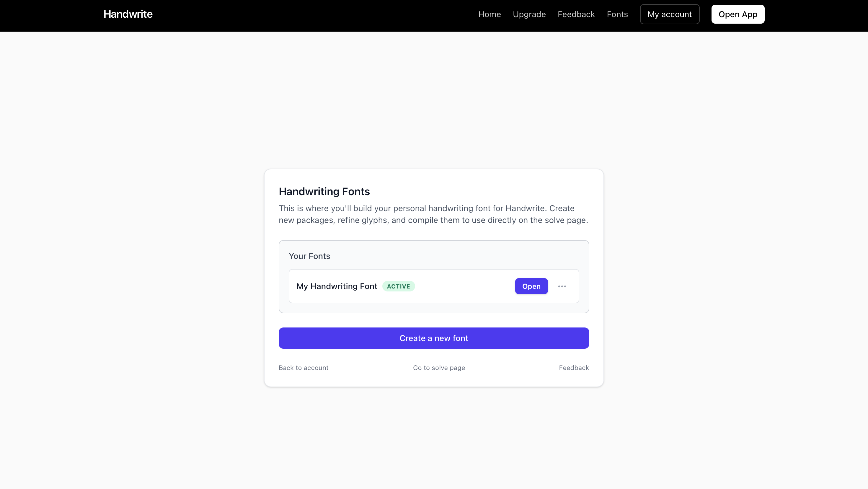Viewport: 868px width, 489px height.
Task: Follow the Back to account link
Action: 303,368
